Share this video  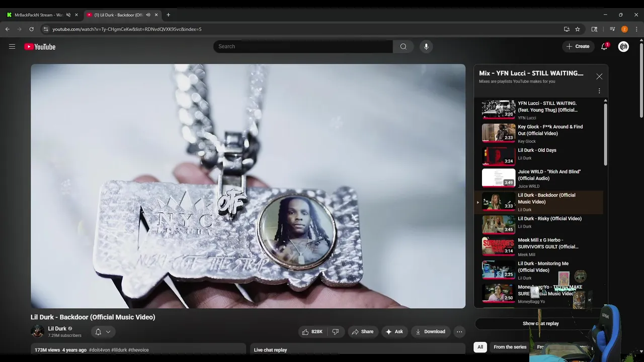click(x=362, y=331)
